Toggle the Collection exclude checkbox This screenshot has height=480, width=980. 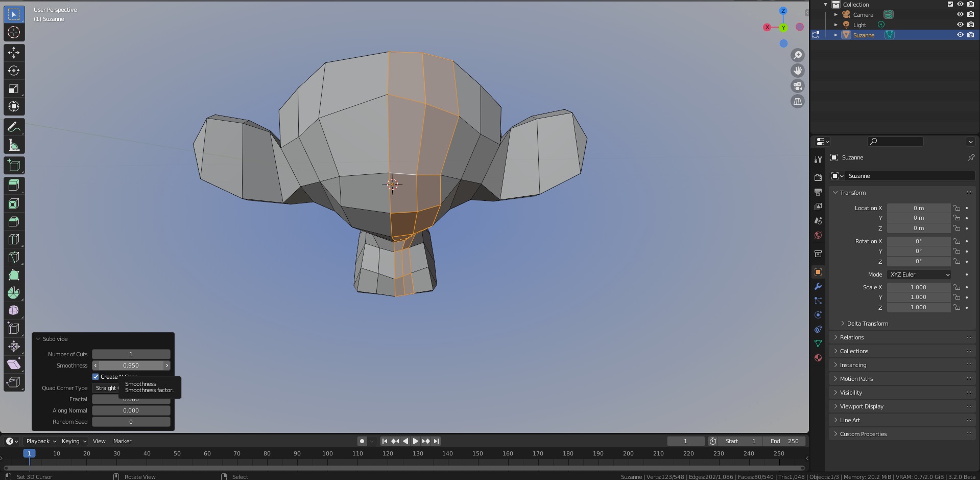(x=950, y=4)
